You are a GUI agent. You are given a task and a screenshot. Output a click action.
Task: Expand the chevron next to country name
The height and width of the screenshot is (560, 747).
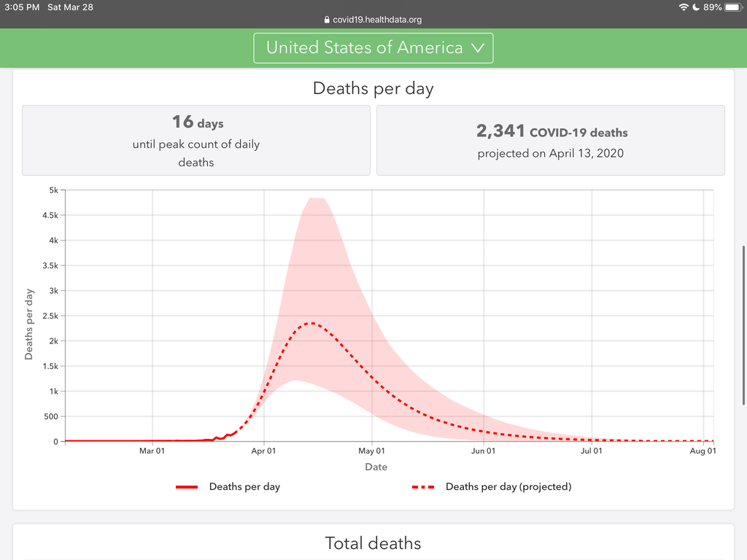pos(478,48)
